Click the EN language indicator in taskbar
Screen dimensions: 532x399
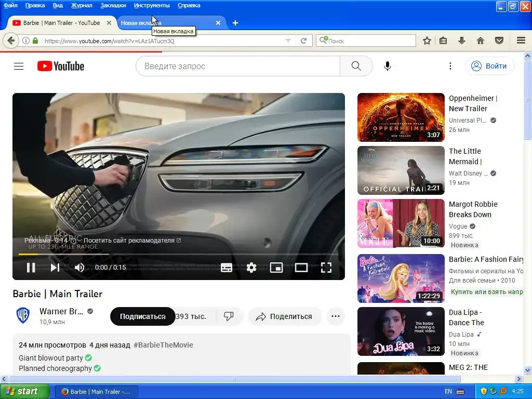point(448,392)
